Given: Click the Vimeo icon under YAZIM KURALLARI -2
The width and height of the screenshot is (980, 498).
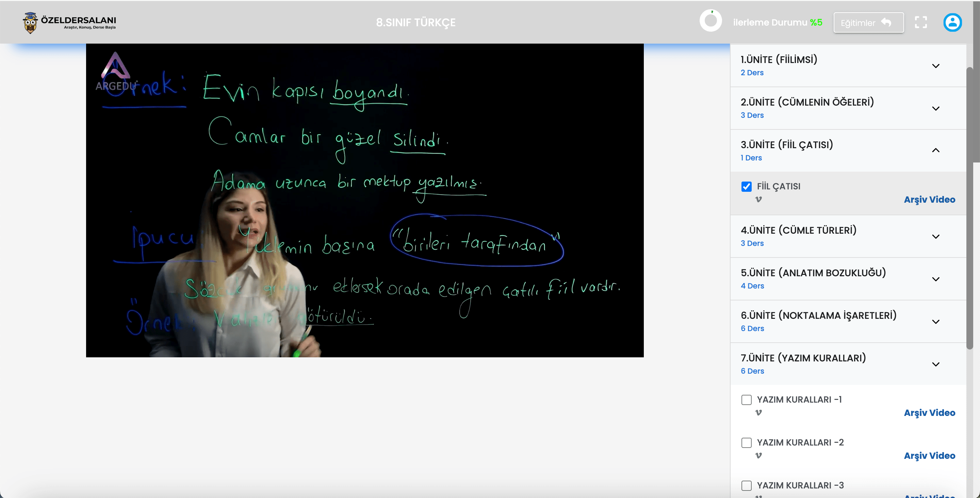Looking at the screenshot, I should [758, 455].
